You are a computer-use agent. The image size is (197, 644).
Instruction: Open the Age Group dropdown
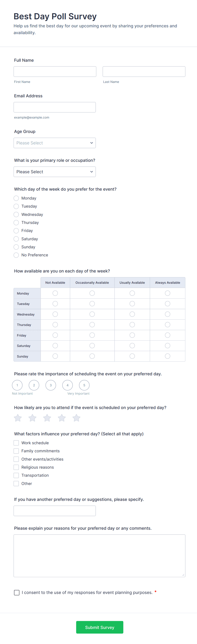[55, 143]
